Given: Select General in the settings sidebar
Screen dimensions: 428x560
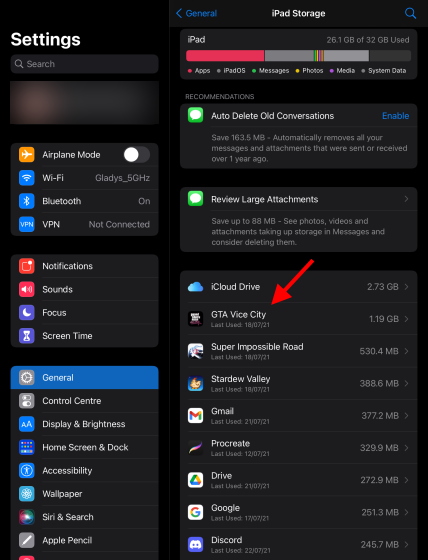Looking at the screenshot, I should [84, 378].
